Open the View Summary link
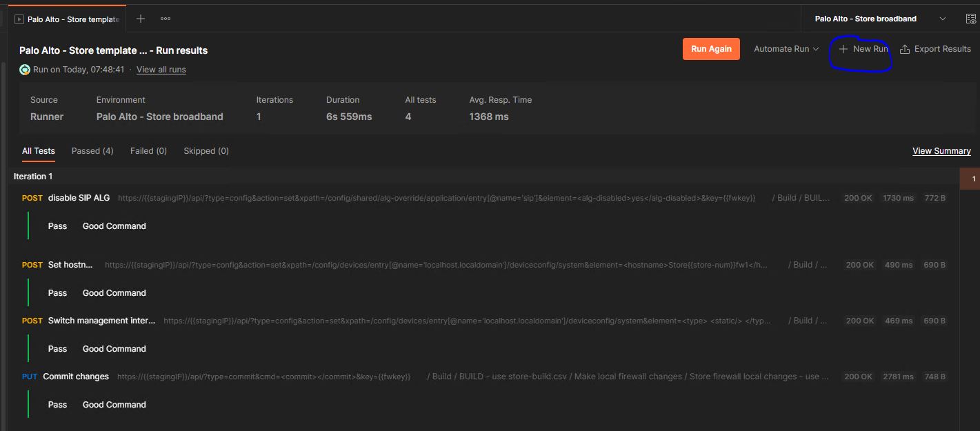The width and height of the screenshot is (980, 431). [x=941, y=150]
